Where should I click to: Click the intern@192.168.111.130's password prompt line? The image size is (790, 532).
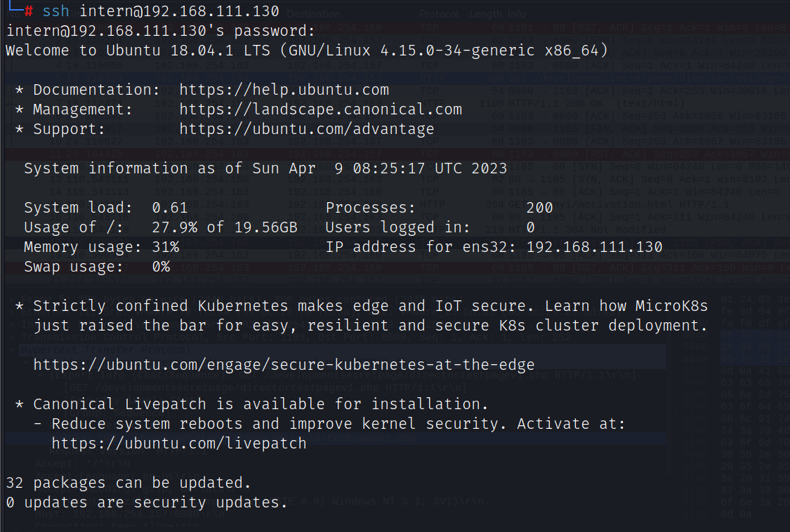(160, 31)
